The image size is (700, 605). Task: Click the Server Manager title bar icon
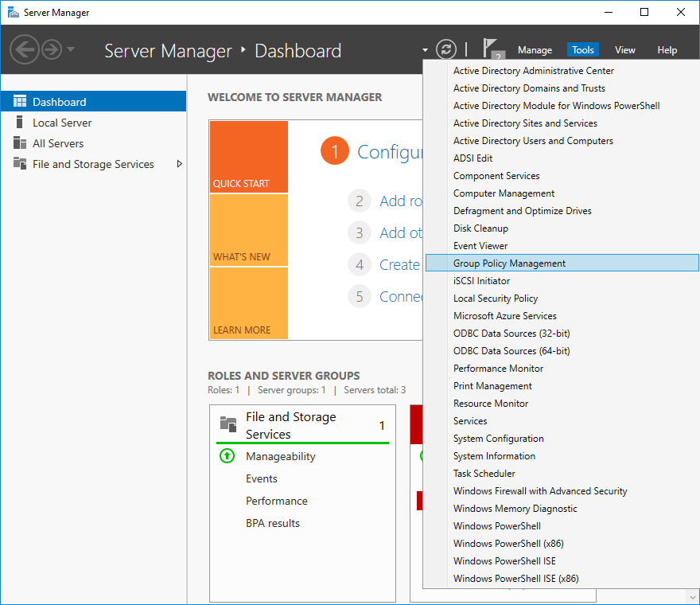point(11,12)
